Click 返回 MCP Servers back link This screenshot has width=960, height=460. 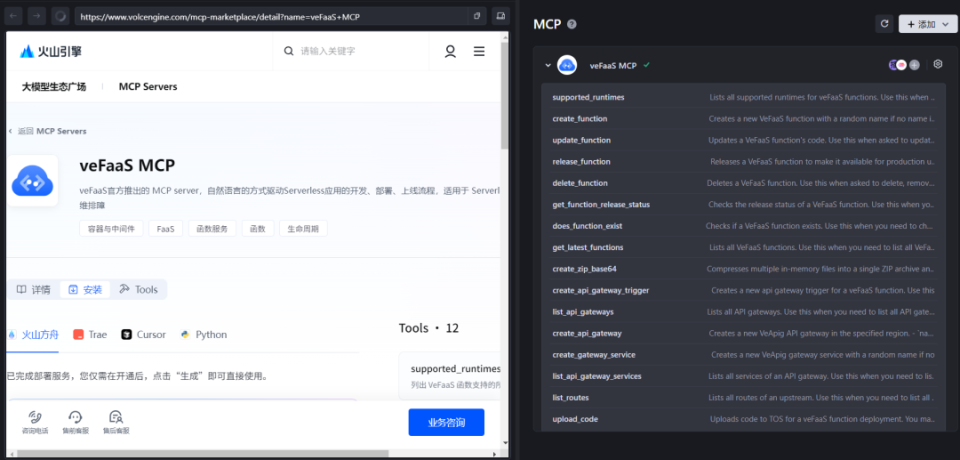[x=47, y=131]
